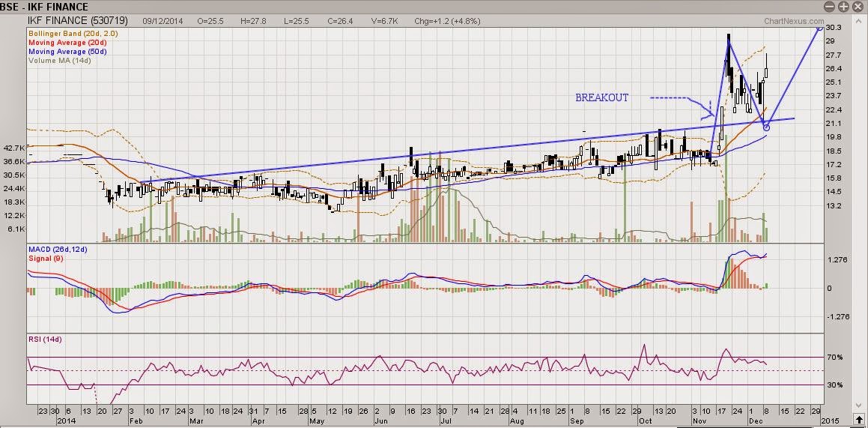Click the volume axis label '18.3K'
The width and height of the screenshot is (868, 428).
[13, 202]
